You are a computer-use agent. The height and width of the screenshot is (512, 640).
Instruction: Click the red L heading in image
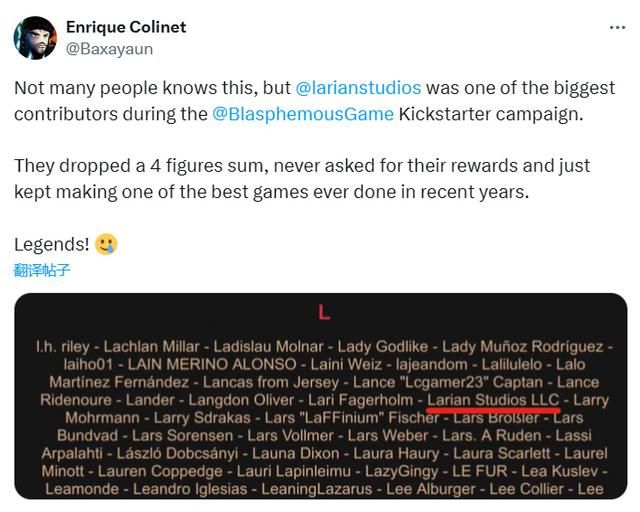323,313
